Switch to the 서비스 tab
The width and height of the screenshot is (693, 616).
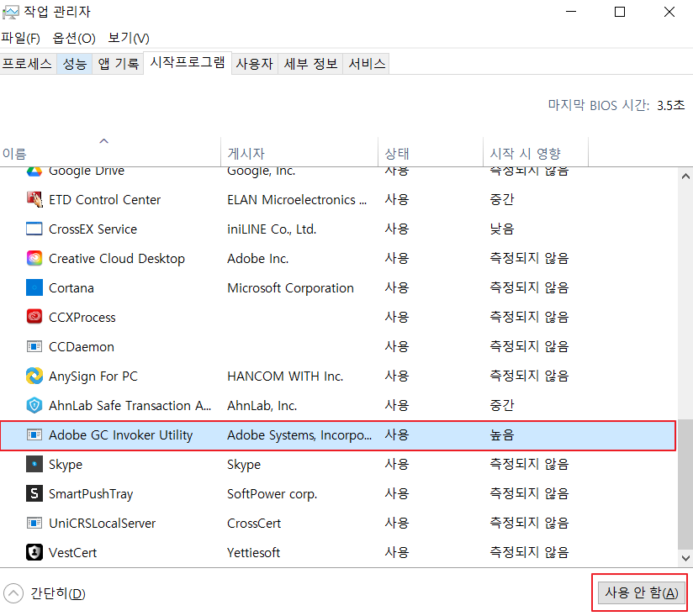pos(367,64)
